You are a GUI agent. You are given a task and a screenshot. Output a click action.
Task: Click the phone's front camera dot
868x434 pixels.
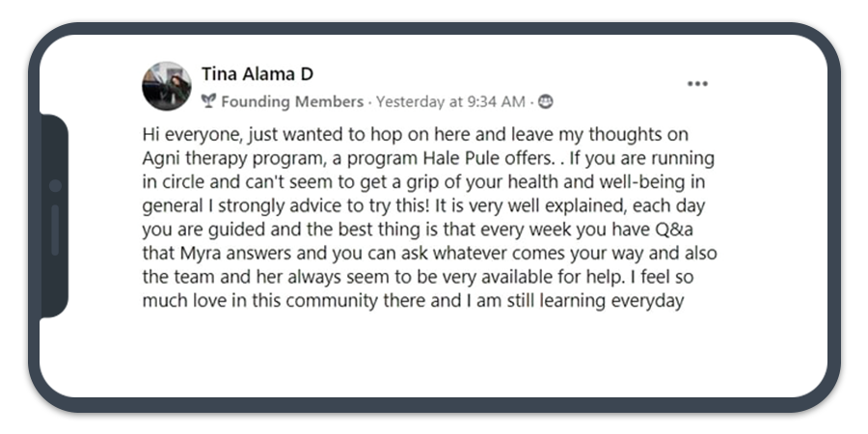coord(54,185)
